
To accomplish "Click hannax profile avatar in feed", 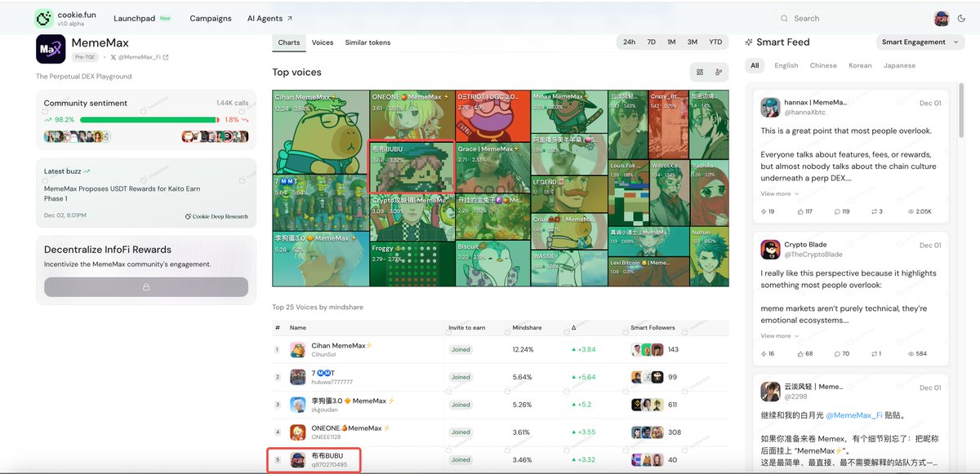I will (x=770, y=107).
